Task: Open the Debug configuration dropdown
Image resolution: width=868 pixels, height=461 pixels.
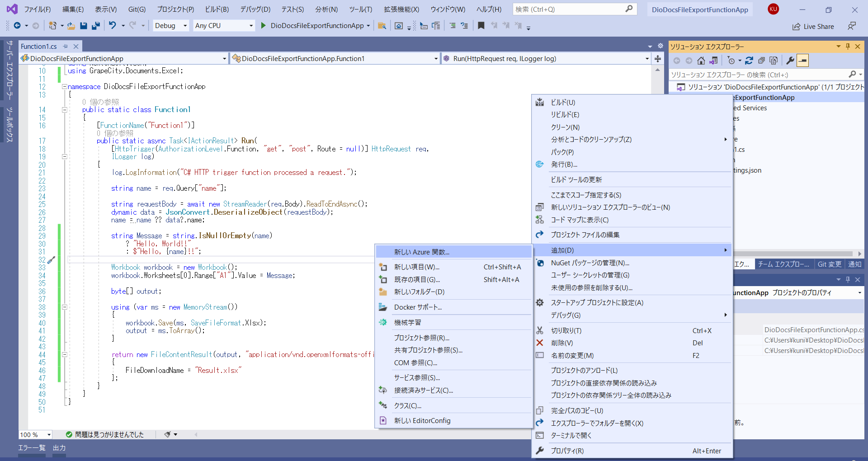Action: [x=171, y=26]
